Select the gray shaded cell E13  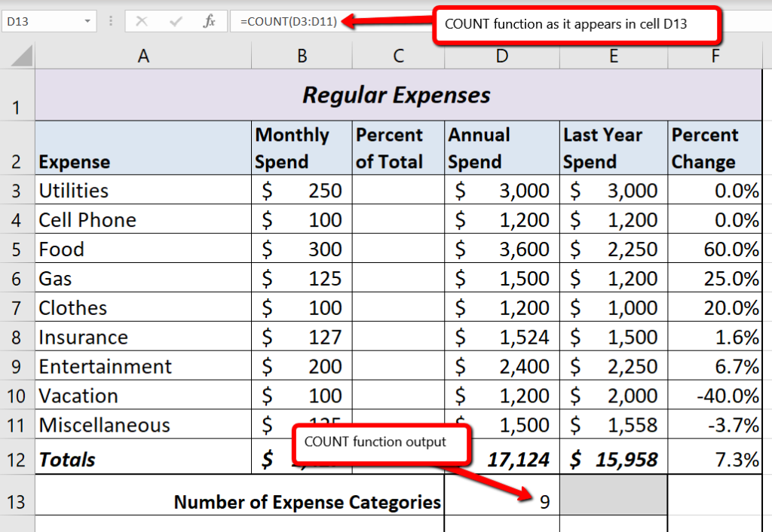(614, 496)
